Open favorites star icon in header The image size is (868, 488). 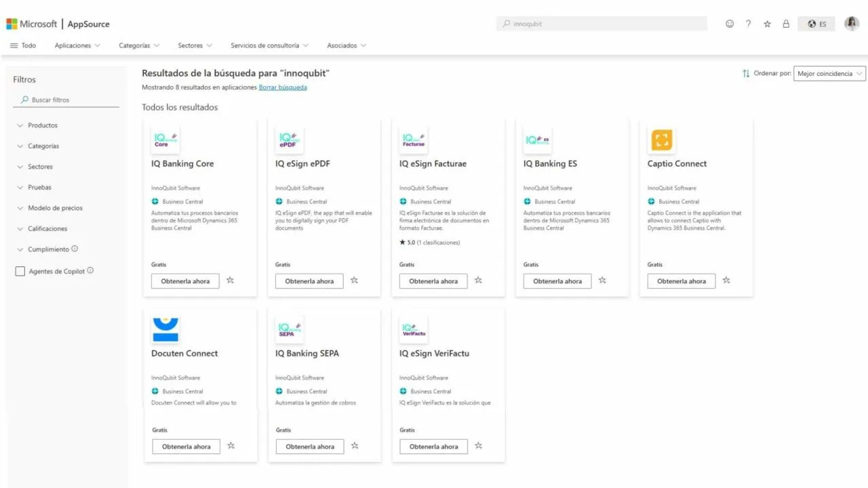pyautogui.click(x=767, y=24)
